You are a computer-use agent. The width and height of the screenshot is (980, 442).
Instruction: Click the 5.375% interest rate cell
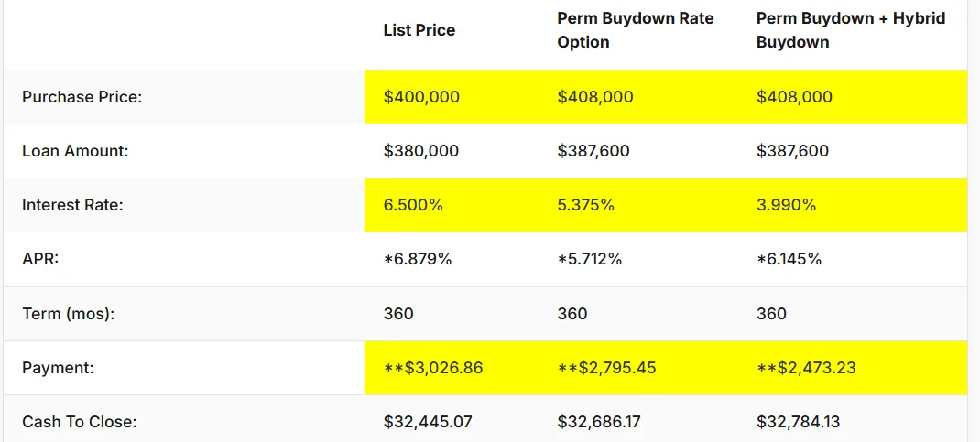click(585, 205)
